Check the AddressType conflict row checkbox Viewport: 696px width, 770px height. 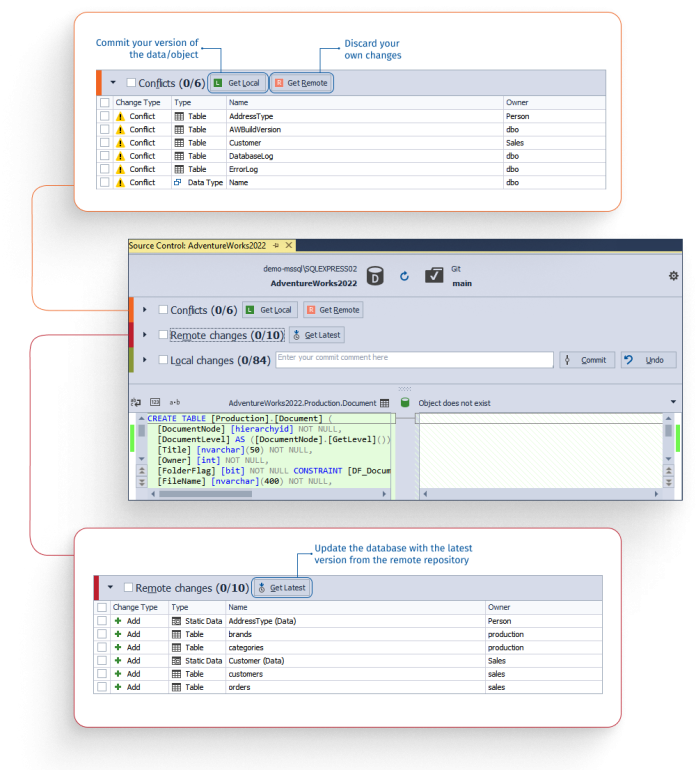(x=105, y=116)
